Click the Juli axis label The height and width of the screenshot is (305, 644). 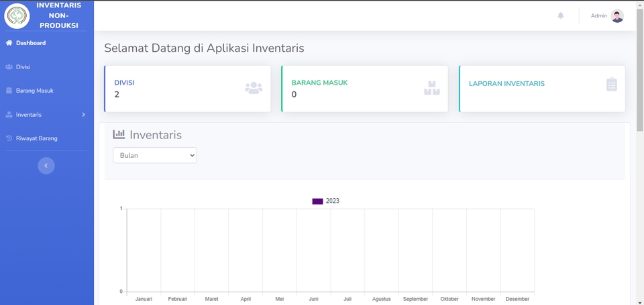tap(347, 299)
